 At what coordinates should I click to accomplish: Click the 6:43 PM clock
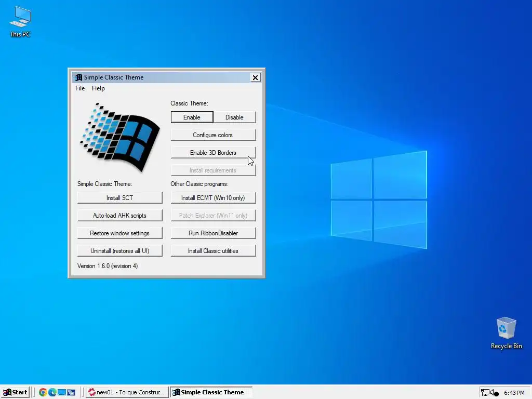[514, 393]
